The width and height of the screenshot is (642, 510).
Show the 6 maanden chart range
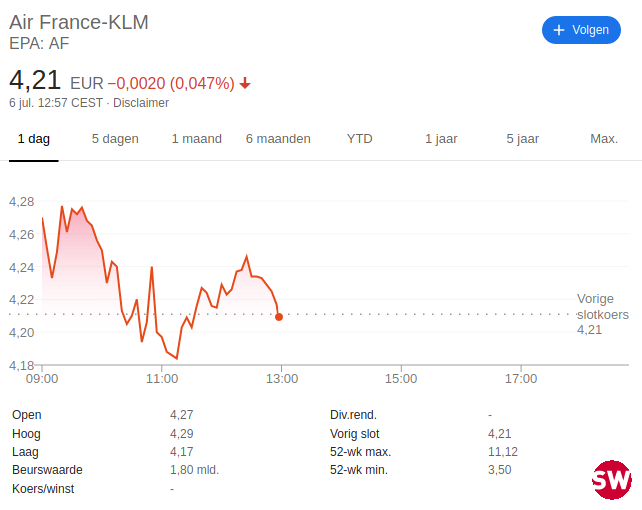click(278, 139)
